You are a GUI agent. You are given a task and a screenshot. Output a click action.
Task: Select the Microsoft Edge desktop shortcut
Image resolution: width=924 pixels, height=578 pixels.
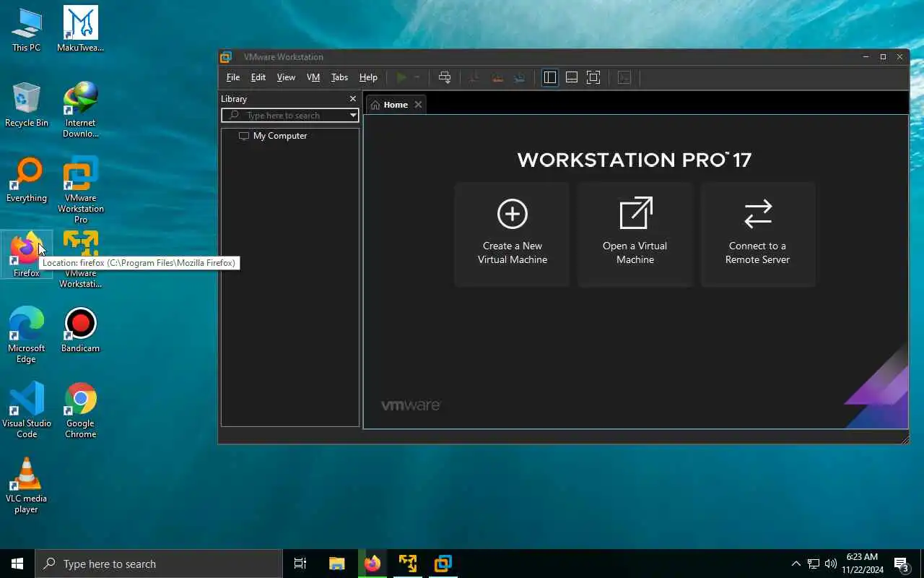tap(27, 335)
